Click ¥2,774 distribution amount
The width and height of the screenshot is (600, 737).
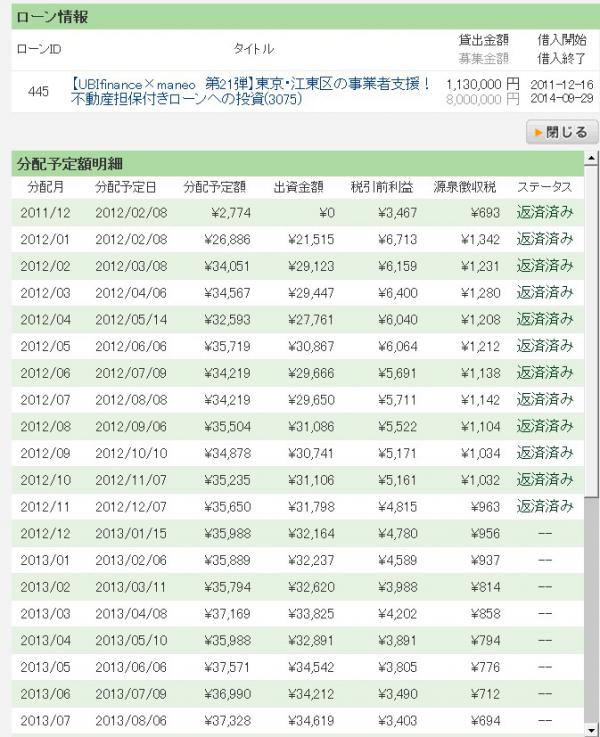point(231,213)
